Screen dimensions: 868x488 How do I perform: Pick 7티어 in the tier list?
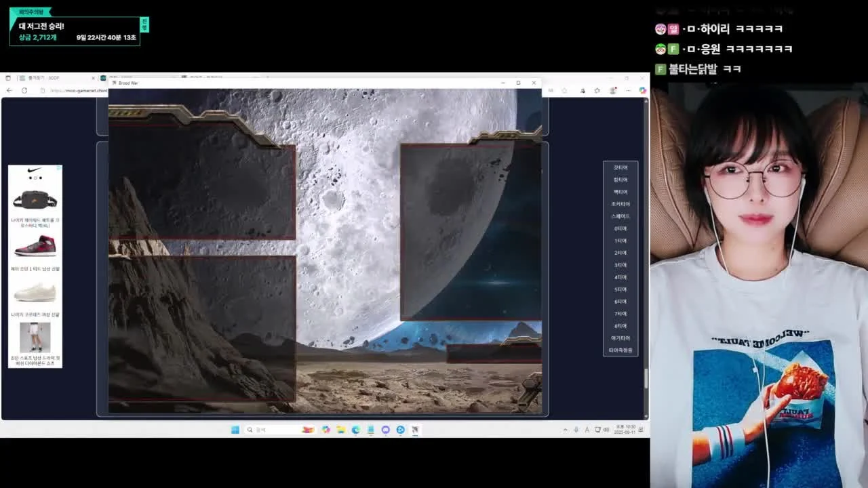coord(620,314)
